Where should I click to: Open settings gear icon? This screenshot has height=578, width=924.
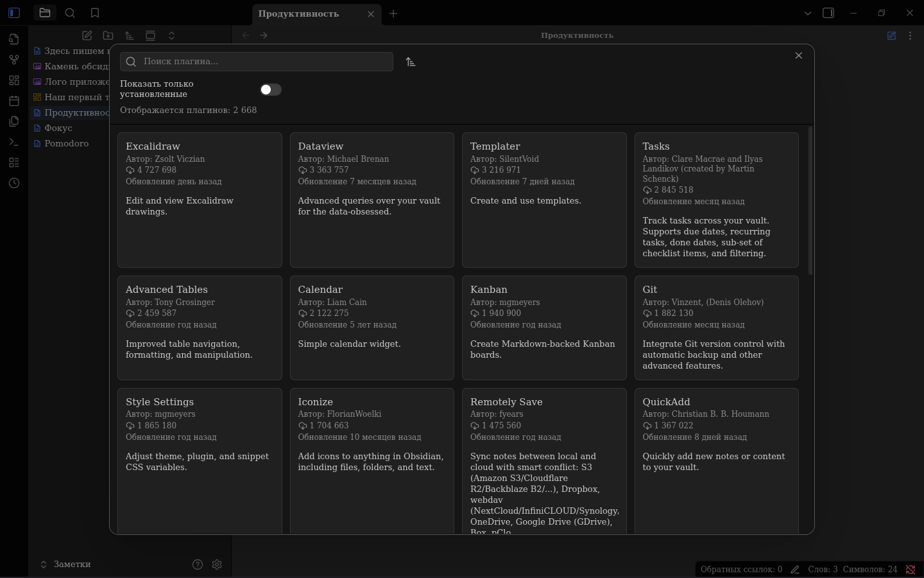217,565
